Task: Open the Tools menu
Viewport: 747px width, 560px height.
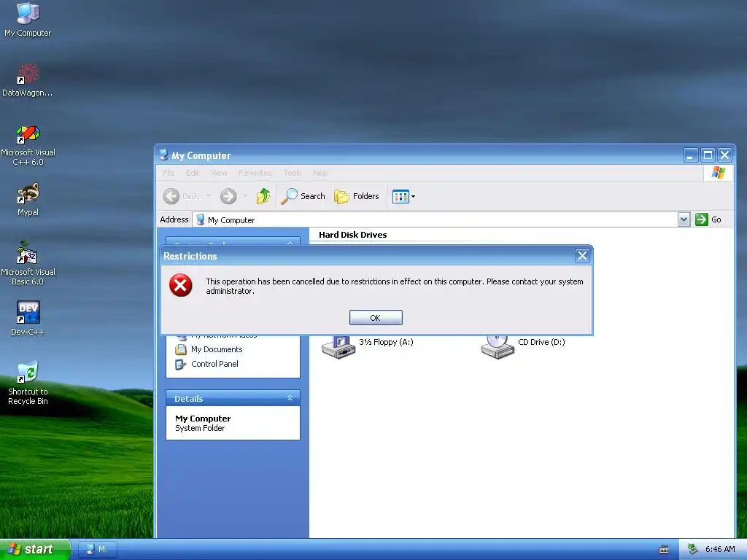Action: (292, 173)
